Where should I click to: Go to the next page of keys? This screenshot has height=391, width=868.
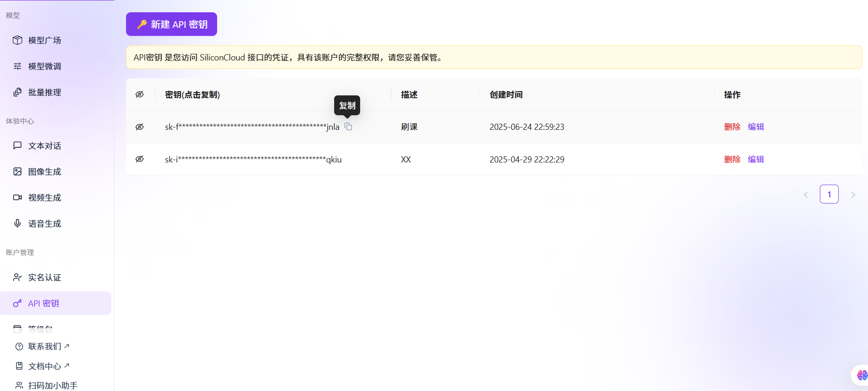pos(853,195)
